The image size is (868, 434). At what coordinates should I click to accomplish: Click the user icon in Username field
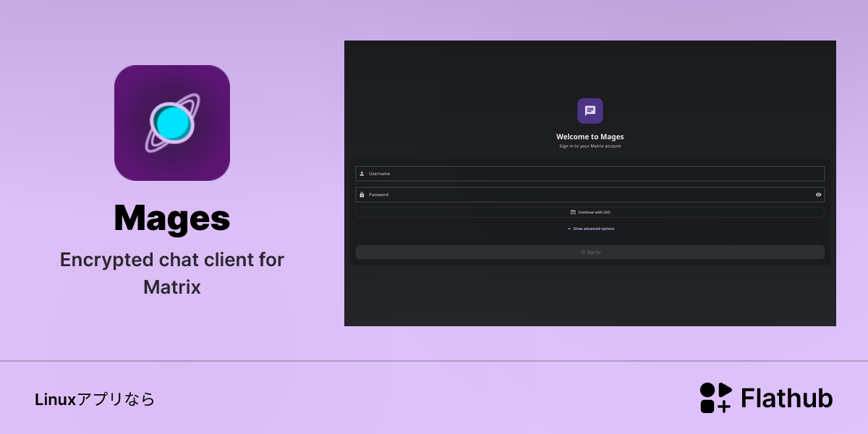362,174
